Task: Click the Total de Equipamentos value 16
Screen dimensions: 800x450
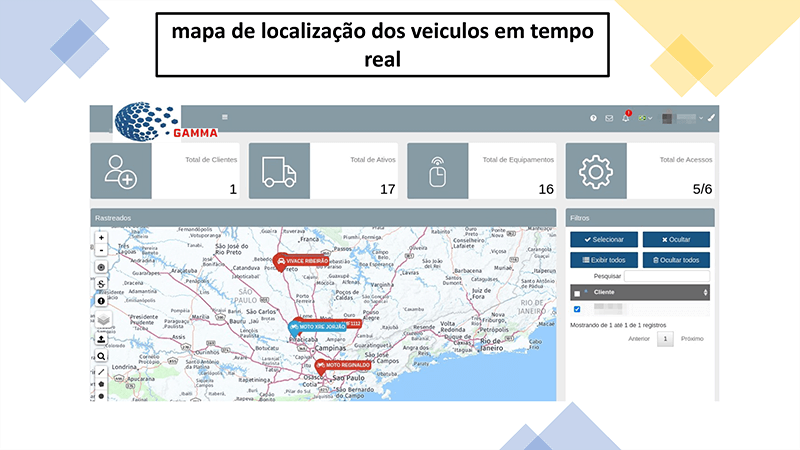Action: click(546, 189)
